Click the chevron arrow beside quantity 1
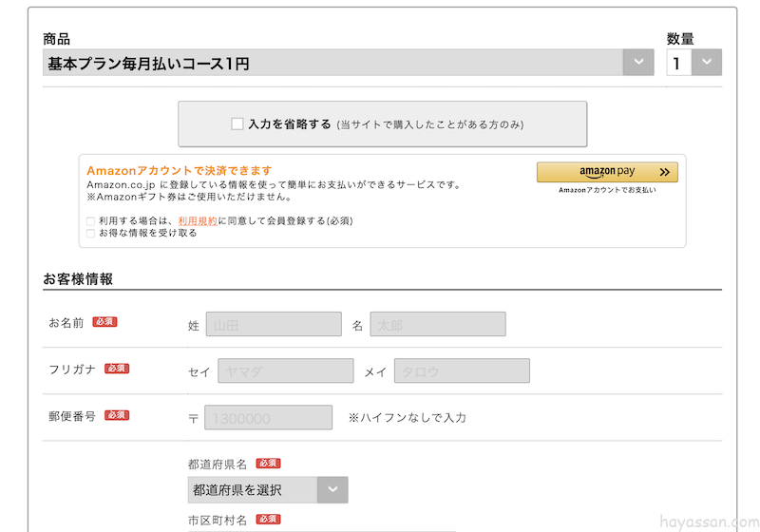 [x=707, y=63]
